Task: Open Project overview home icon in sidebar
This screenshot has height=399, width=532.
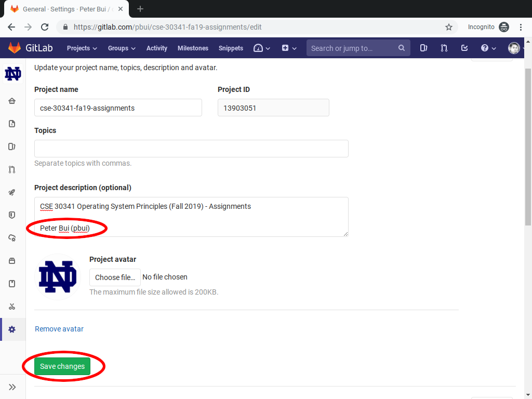Action: [12, 101]
